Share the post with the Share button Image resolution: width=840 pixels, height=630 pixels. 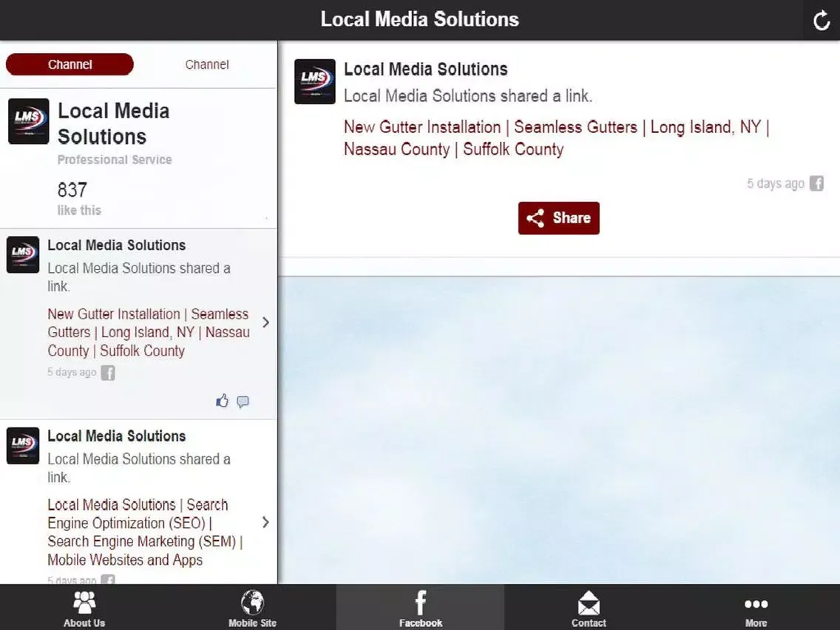point(559,218)
